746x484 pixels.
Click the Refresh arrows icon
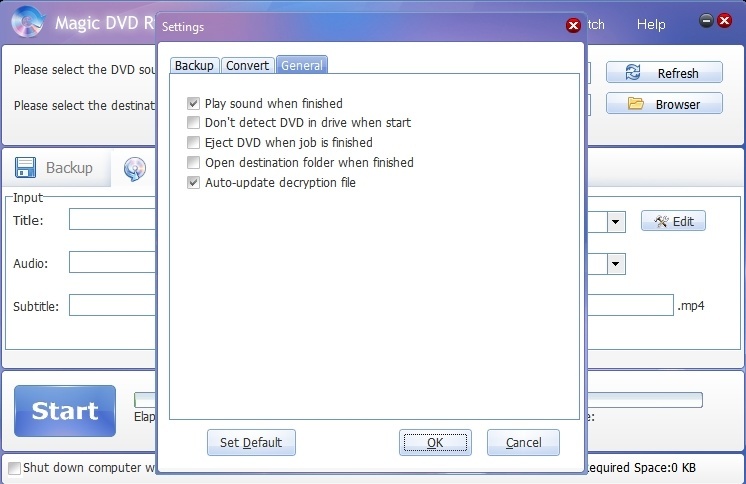click(x=633, y=72)
